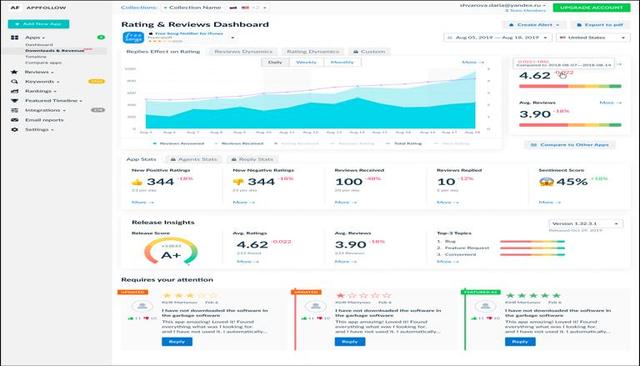The height and width of the screenshot is (366, 640).
Task: Select the Weekly chart interval
Action: click(x=306, y=62)
